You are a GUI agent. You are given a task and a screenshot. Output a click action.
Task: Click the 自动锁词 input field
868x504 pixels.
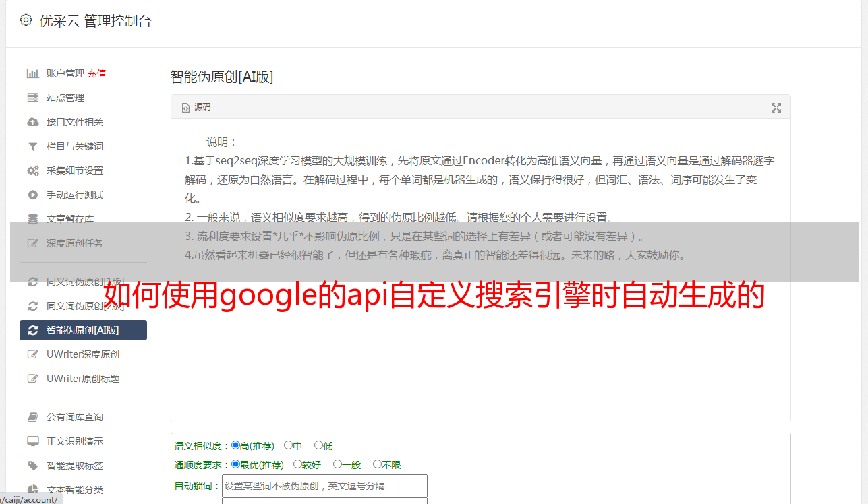[x=324, y=486]
